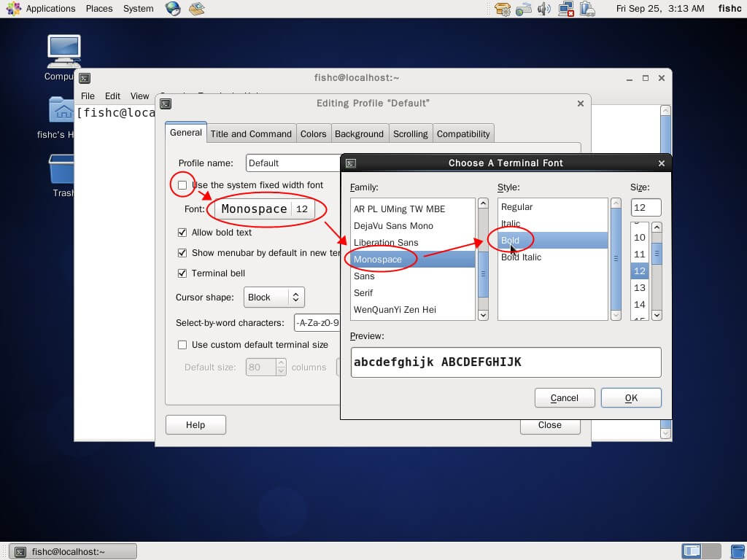Open the text editor launcher in panel
Screen dimensions: 747x560
(x=197, y=9)
